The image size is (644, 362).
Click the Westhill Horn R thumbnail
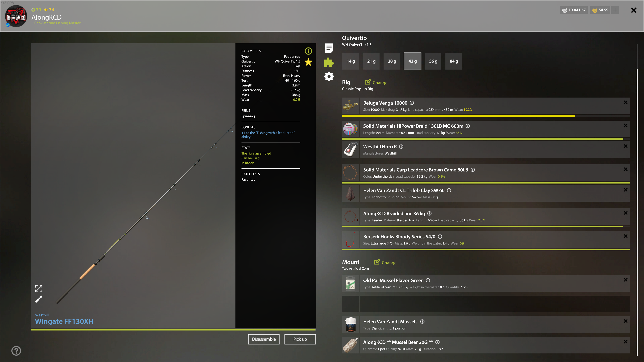pos(350,150)
